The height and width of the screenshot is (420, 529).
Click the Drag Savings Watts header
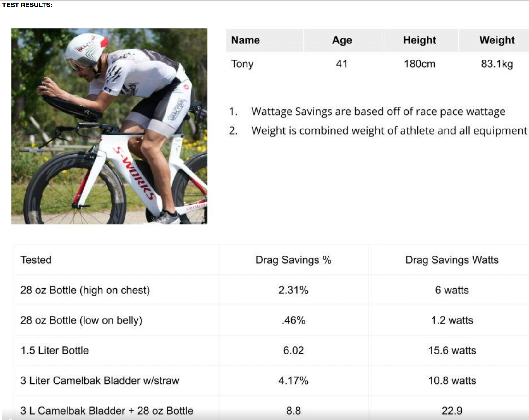coord(452,260)
